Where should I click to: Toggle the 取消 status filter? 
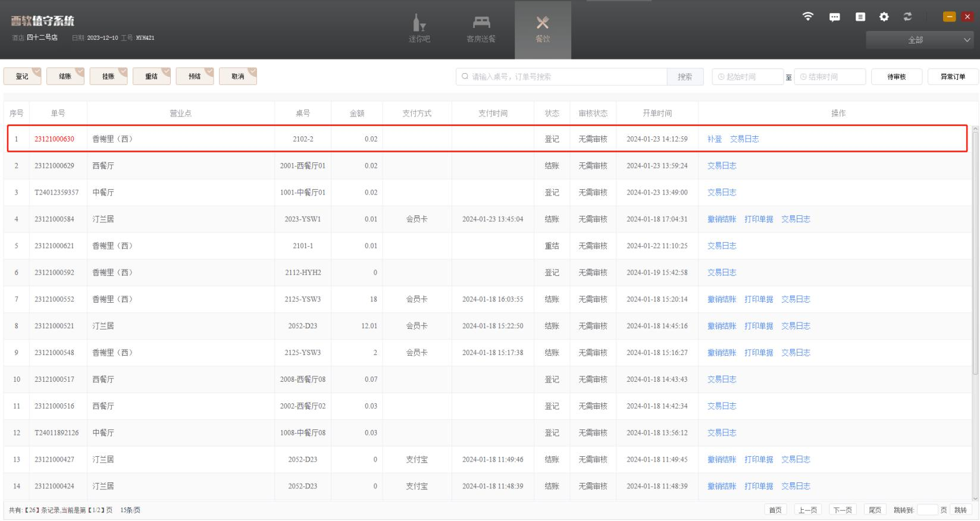tap(238, 77)
